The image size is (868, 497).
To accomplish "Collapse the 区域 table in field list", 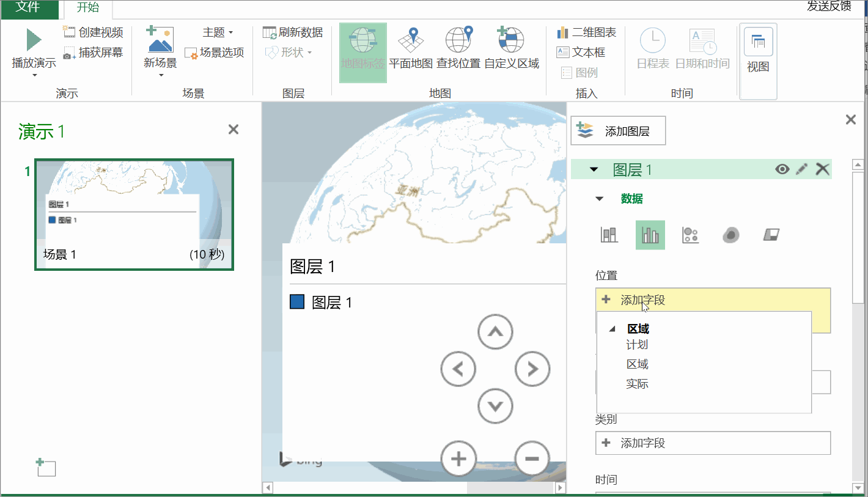I will (612, 329).
